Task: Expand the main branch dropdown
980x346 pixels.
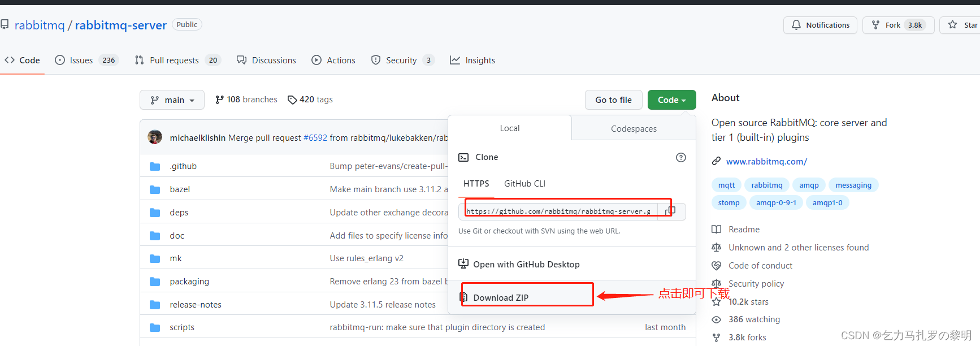Action: (172, 100)
